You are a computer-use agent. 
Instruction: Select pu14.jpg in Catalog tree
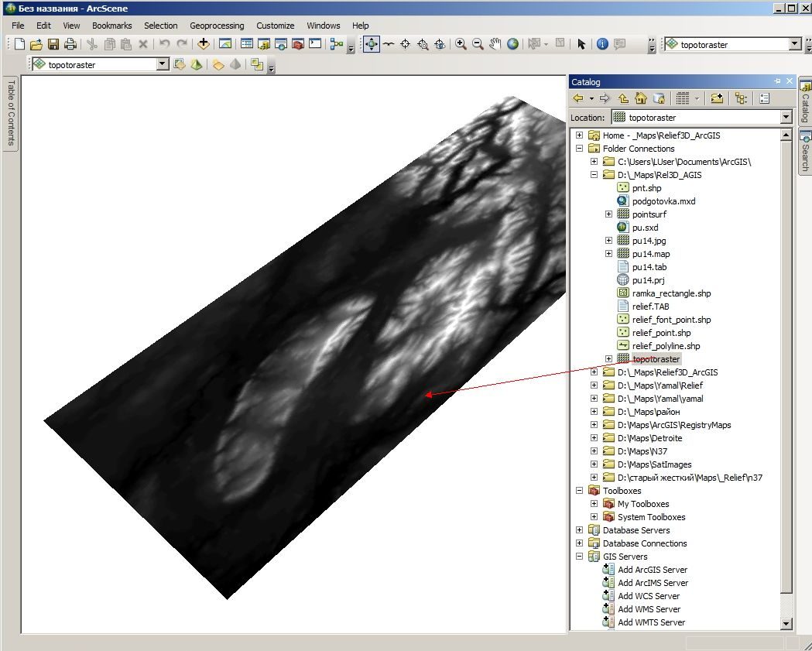click(649, 240)
